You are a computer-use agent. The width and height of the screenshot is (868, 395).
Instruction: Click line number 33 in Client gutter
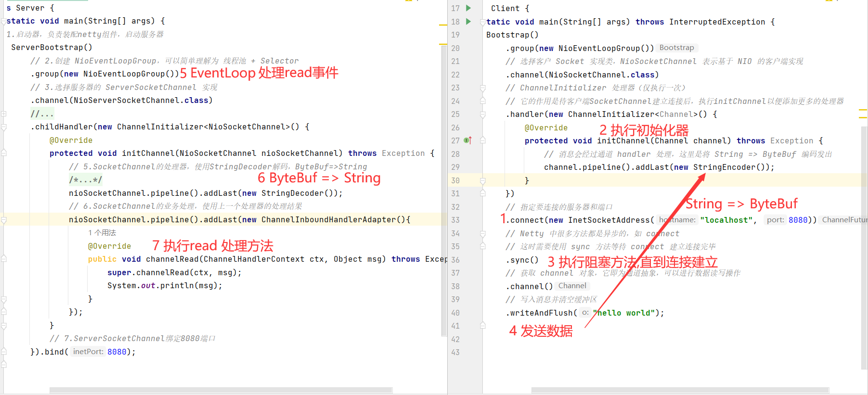point(455,220)
